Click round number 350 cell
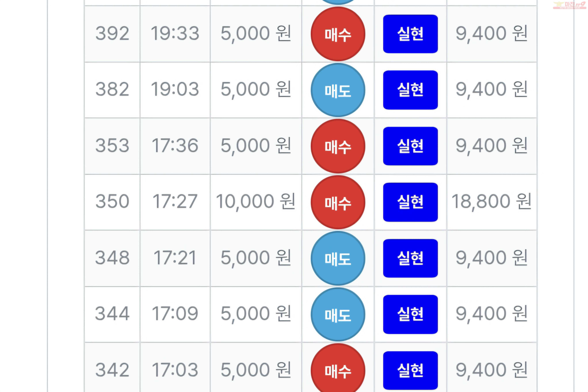588x392 pixels. 112,202
